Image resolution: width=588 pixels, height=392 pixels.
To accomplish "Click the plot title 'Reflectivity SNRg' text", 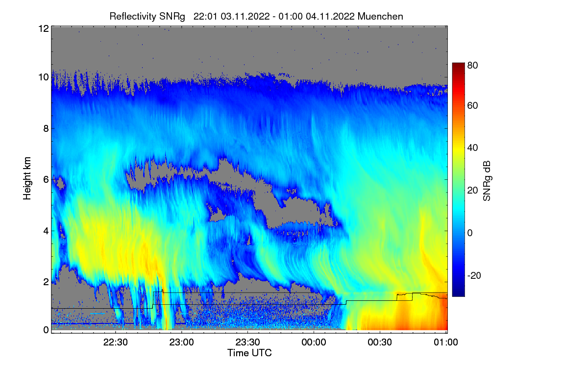I will point(147,16).
